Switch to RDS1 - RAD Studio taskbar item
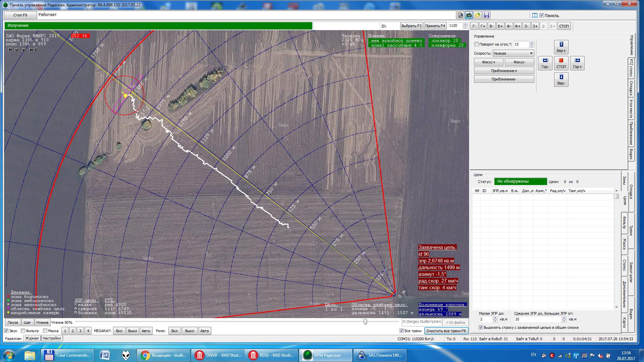Screen dimensions: 644x362 tap(272, 355)
